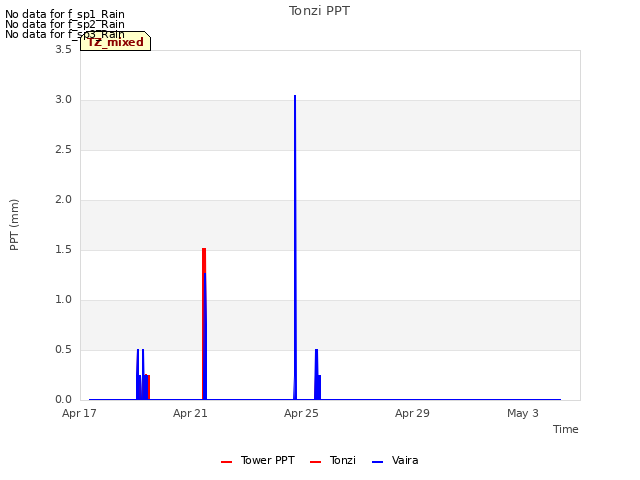Click the 1.5 y-axis tick label

[x=64, y=249]
